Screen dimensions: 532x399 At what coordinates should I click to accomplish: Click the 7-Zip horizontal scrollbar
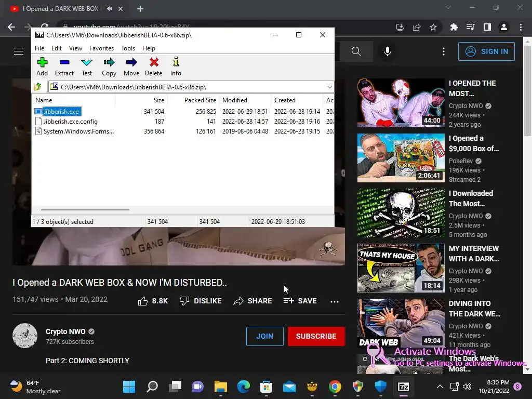coord(85,210)
